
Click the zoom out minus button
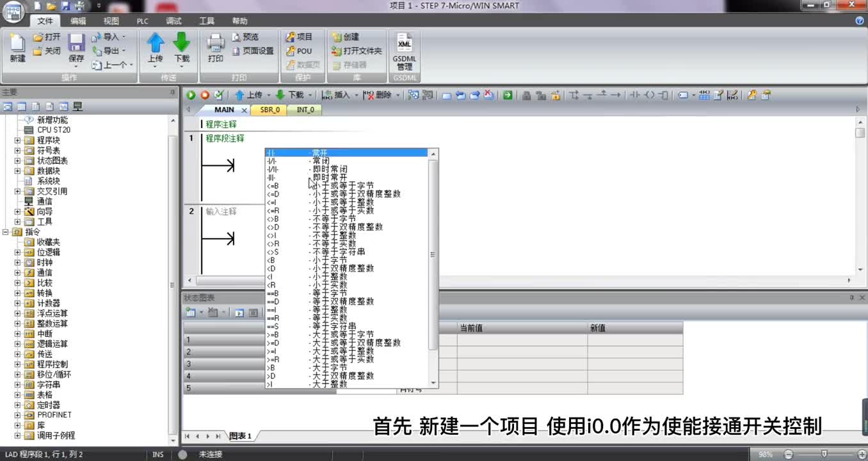tap(788, 454)
